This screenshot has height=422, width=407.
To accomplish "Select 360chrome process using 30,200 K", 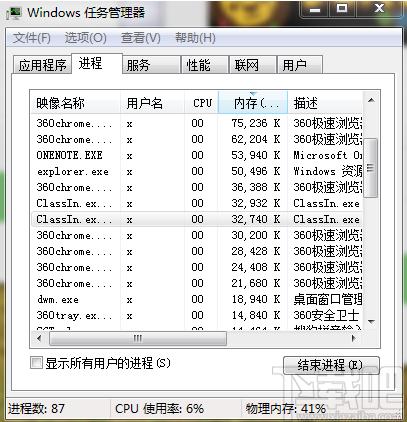I will 197,235.
